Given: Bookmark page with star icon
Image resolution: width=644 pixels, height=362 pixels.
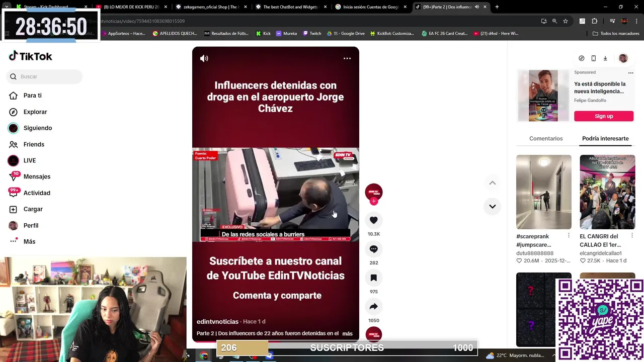Looking at the screenshot, I should click(566, 21).
